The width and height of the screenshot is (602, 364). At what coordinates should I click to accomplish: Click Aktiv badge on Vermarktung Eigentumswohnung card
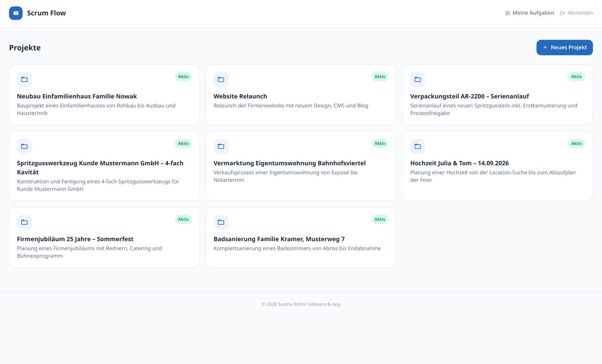pyautogui.click(x=380, y=144)
